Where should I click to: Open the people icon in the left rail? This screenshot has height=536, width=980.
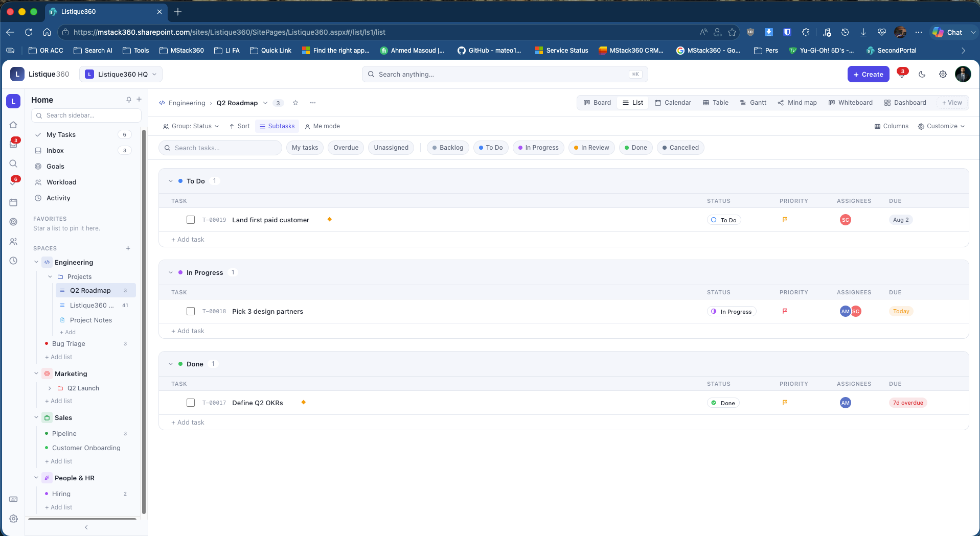coord(13,241)
